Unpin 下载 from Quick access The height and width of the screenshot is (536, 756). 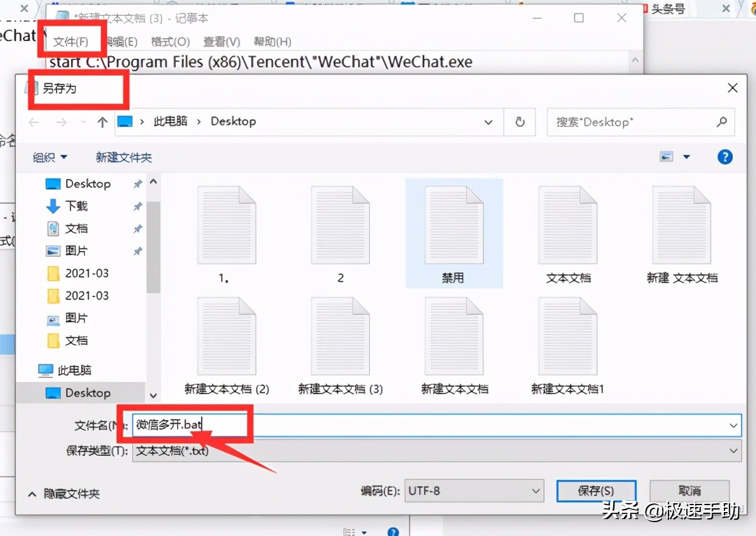point(137,206)
